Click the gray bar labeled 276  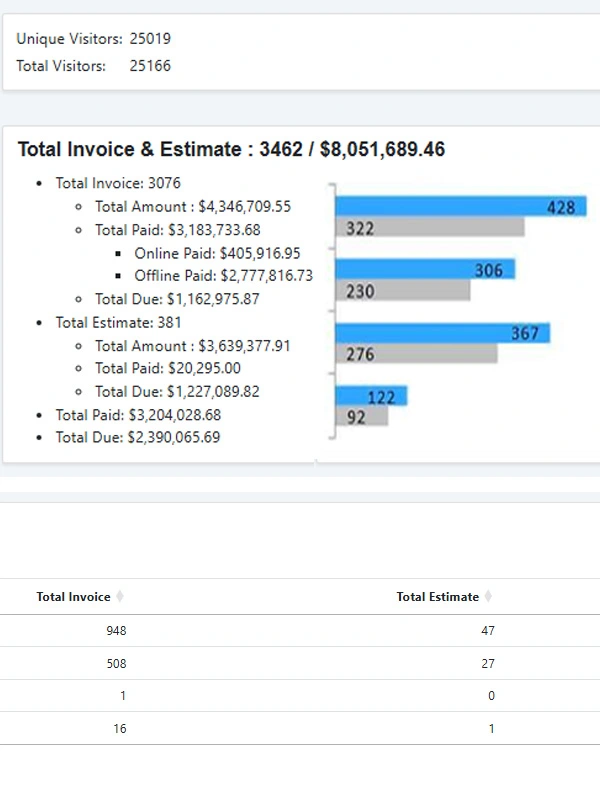tap(416, 354)
